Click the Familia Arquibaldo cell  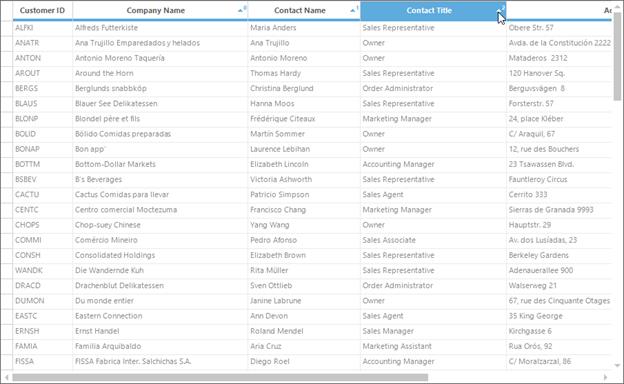(x=160, y=346)
